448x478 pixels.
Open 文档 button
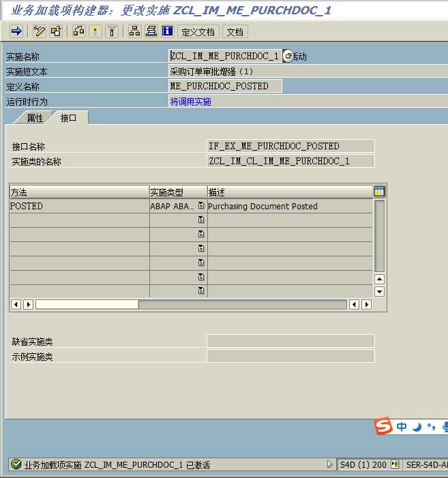[x=235, y=31]
